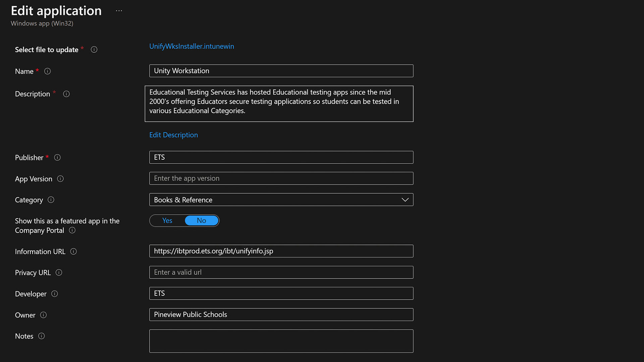644x362 pixels.
Task: Show Information URL info icon tooltip
Action: coord(73,251)
